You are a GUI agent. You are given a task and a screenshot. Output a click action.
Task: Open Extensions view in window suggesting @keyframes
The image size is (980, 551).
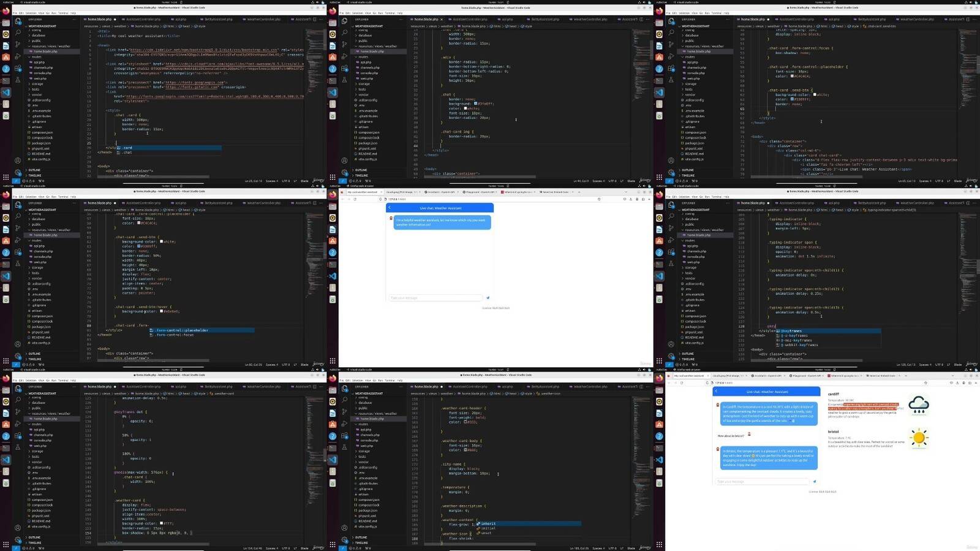pos(672,252)
